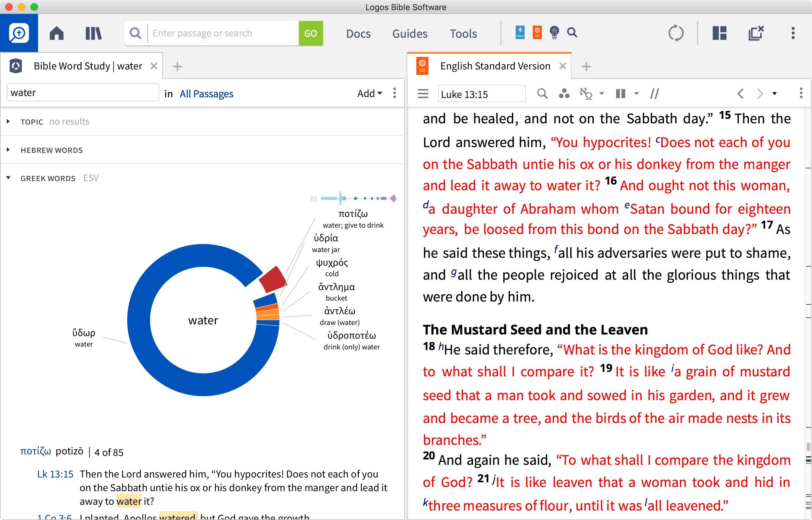The width and height of the screenshot is (812, 520).
Task: Open the Docs menu
Action: point(358,33)
